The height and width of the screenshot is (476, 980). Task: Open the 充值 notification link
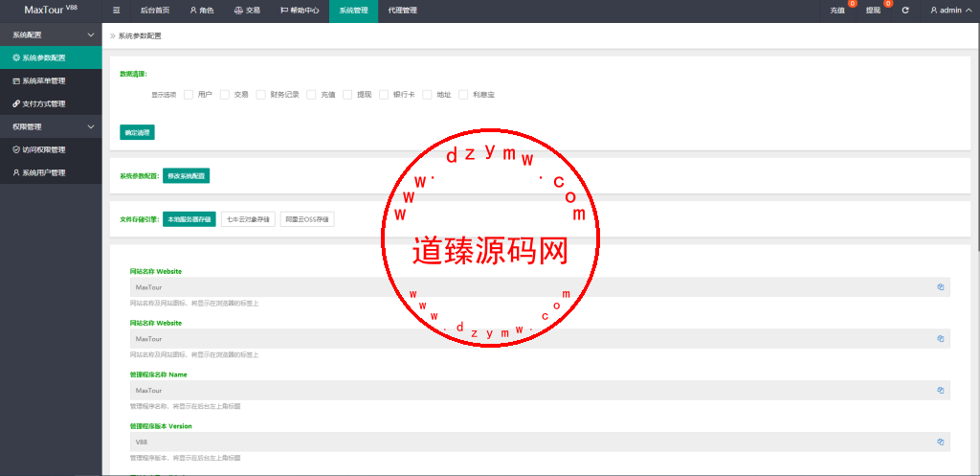click(837, 11)
